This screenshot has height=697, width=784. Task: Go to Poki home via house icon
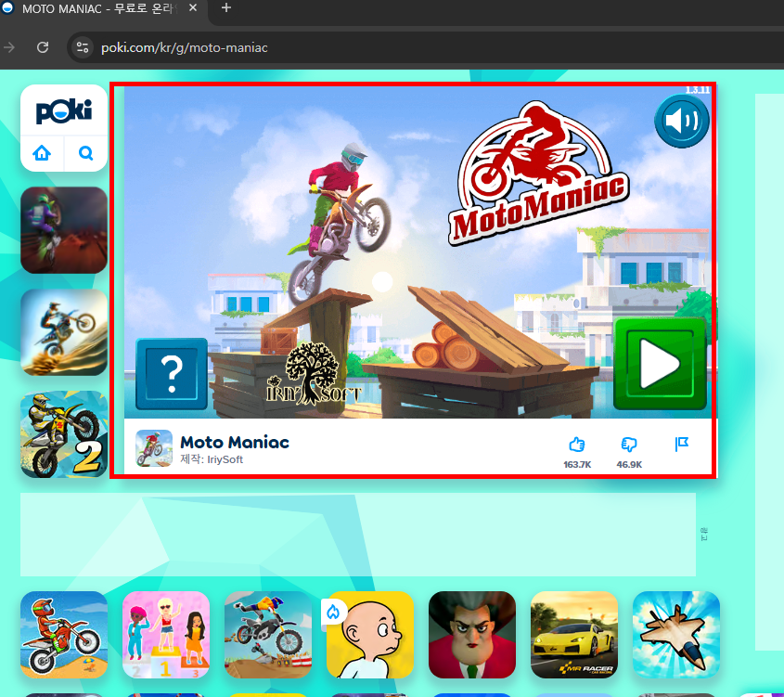[42, 153]
